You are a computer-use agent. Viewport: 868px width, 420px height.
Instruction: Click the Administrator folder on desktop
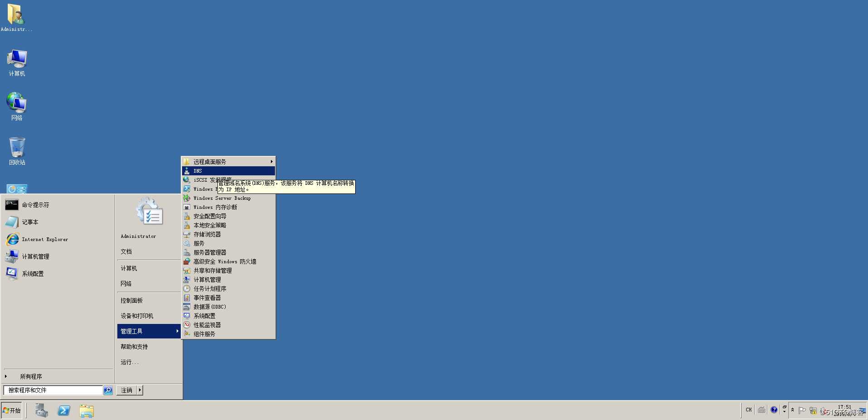tap(16, 17)
